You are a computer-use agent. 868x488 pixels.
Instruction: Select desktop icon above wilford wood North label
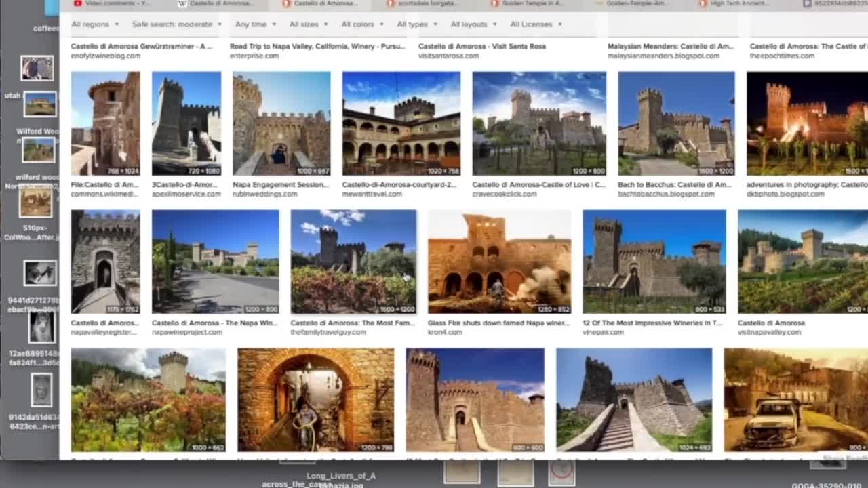click(x=39, y=150)
